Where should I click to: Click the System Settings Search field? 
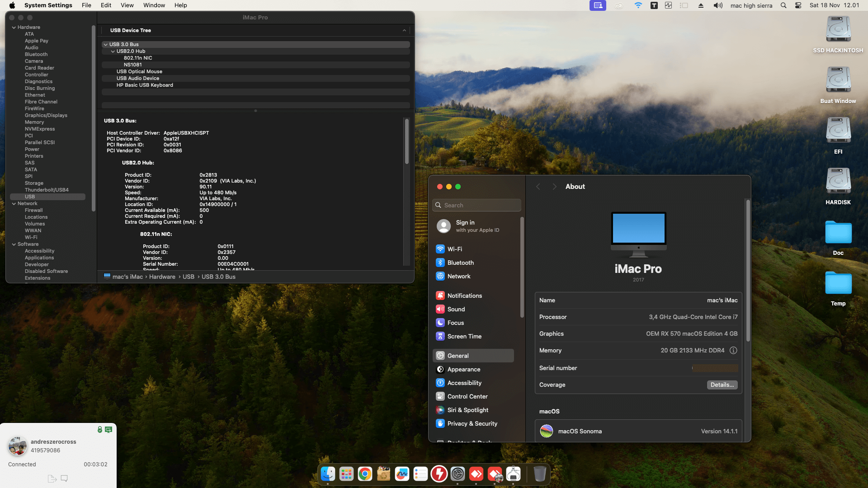[476, 205]
